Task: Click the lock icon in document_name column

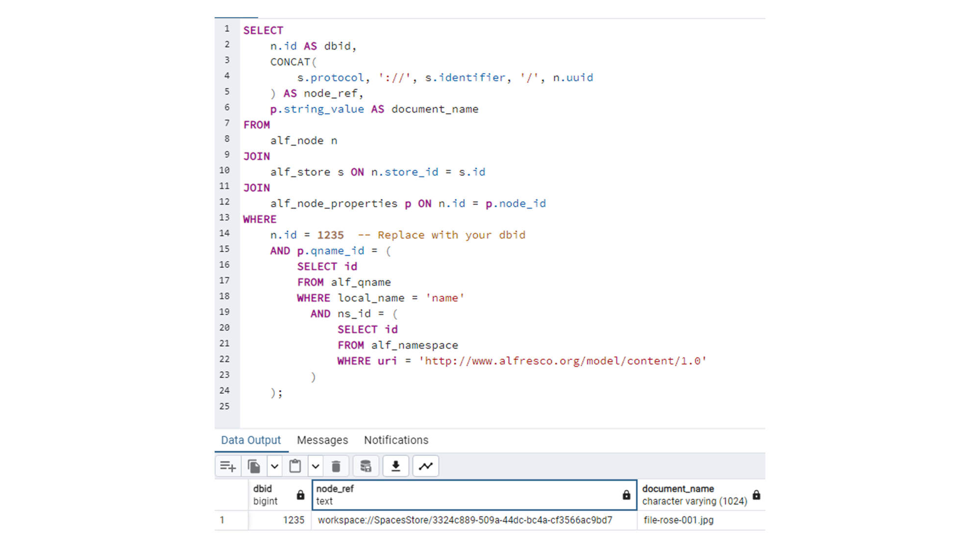Action: tap(757, 495)
